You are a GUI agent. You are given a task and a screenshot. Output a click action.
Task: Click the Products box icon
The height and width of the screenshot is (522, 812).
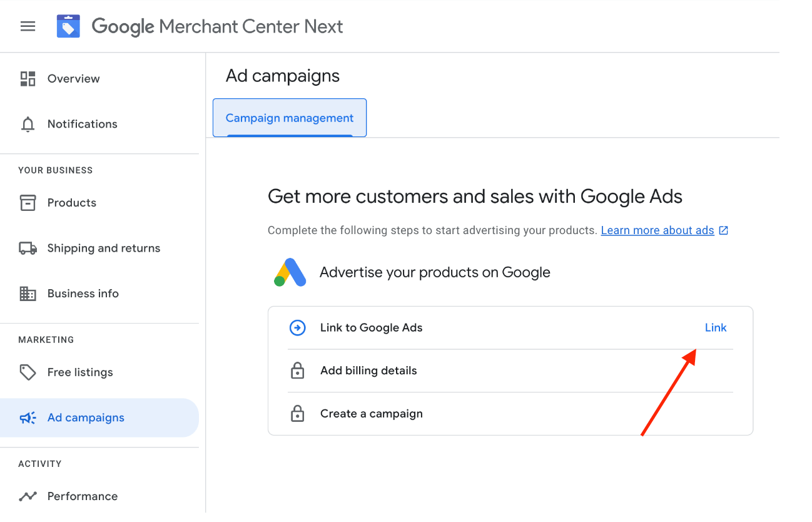point(28,203)
